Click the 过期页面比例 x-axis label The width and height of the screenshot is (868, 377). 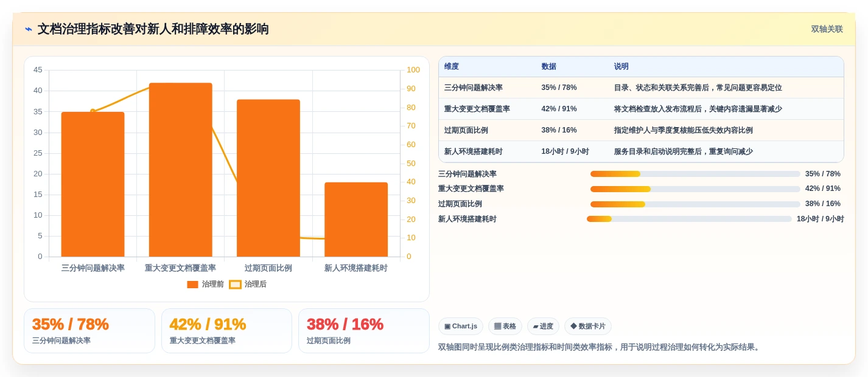click(268, 268)
